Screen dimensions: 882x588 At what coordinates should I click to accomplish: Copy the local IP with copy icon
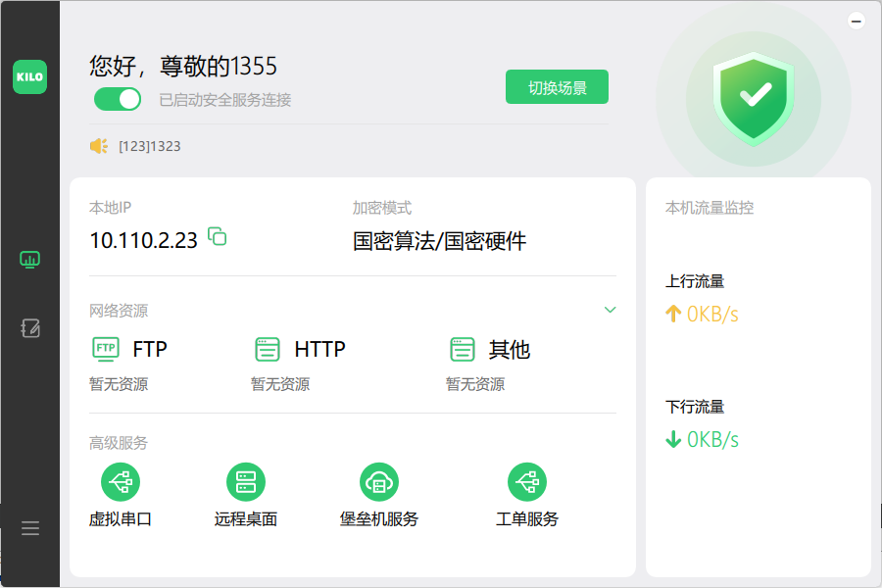coord(218,237)
